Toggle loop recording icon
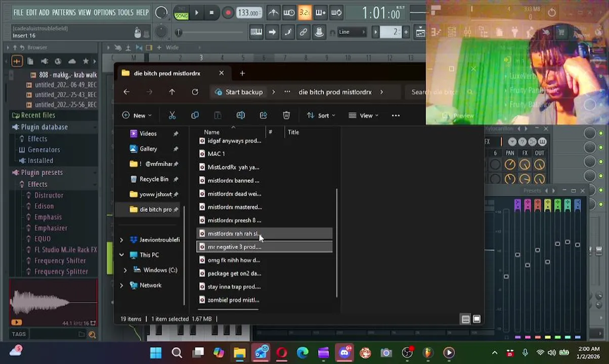 pyautogui.click(x=336, y=13)
